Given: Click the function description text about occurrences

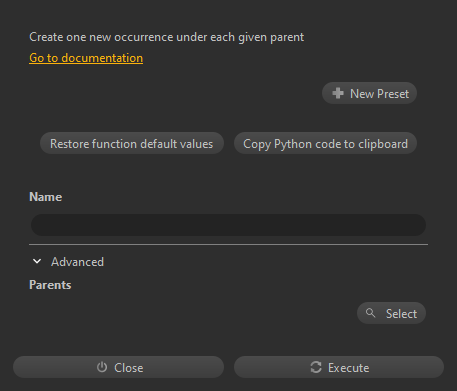Looking at the screenshot, I should click(167, 37).
